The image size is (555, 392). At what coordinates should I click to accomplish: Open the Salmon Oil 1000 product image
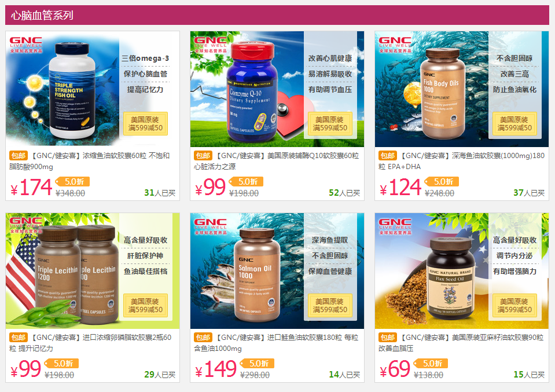[277, 271]
